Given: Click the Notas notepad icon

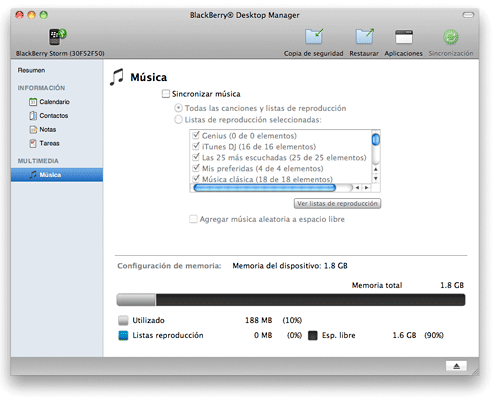Looking at the screenshot, I should [x=33, y=129].
